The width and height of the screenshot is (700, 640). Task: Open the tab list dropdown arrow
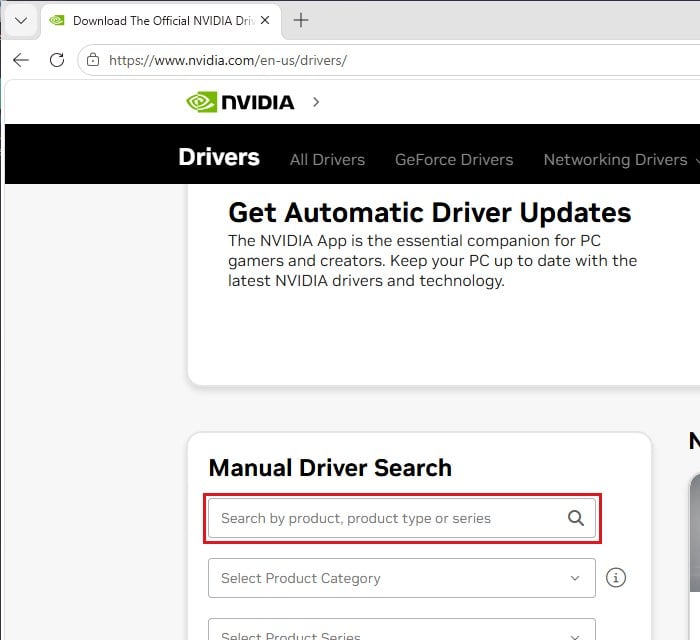click(x=21, y=21)
